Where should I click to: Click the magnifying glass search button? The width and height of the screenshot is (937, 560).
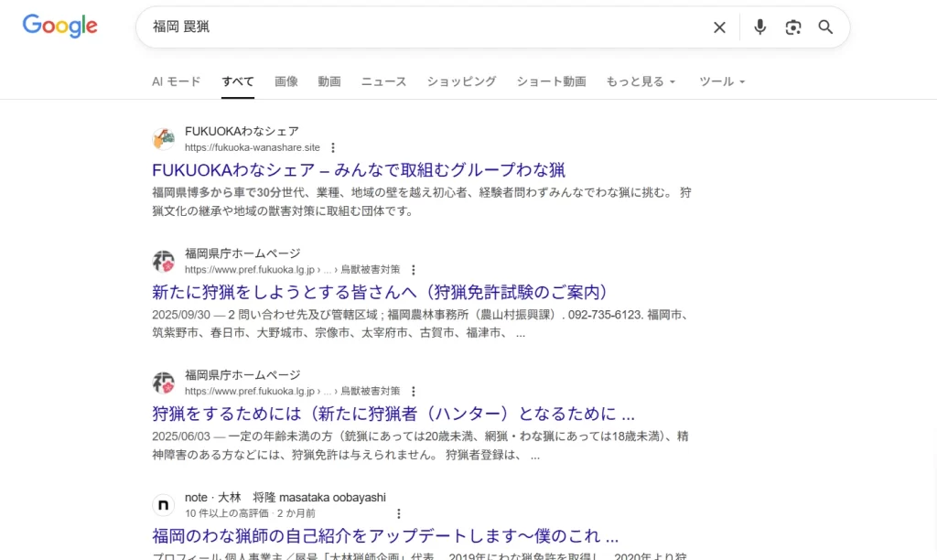(x=825, y=27)
